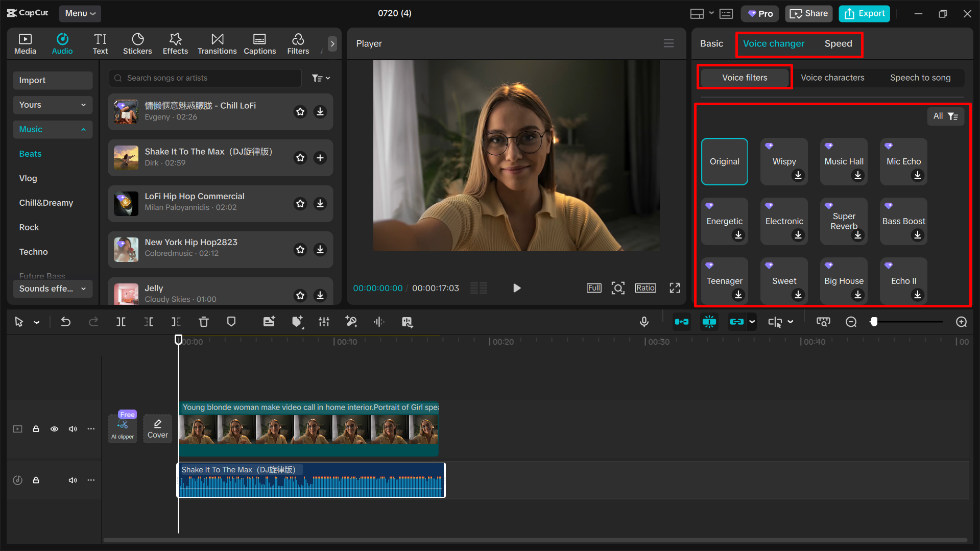Toggle auto snapping in the timeline toolbar
The height and width of the screenshot is (551, 980).
click(709, 322)
